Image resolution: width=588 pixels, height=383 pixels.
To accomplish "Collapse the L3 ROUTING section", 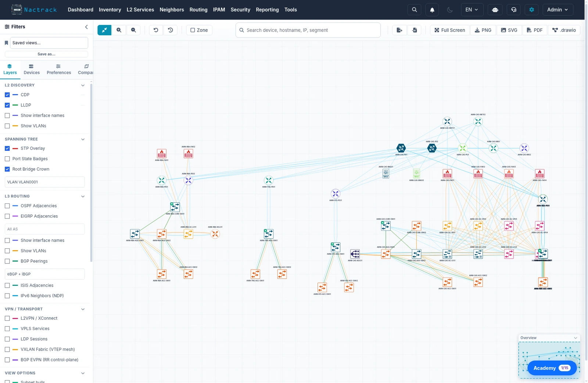I will click(x=83, y=196).
